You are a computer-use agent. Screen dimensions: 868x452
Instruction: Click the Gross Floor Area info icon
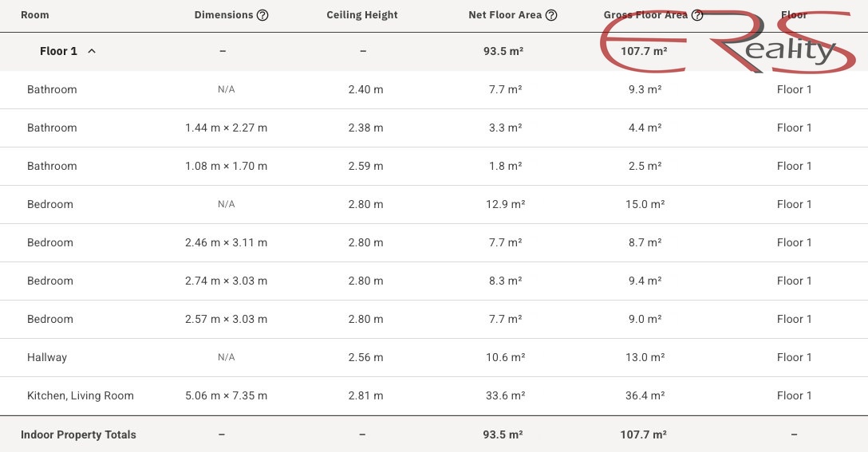[x=697, y=15]
